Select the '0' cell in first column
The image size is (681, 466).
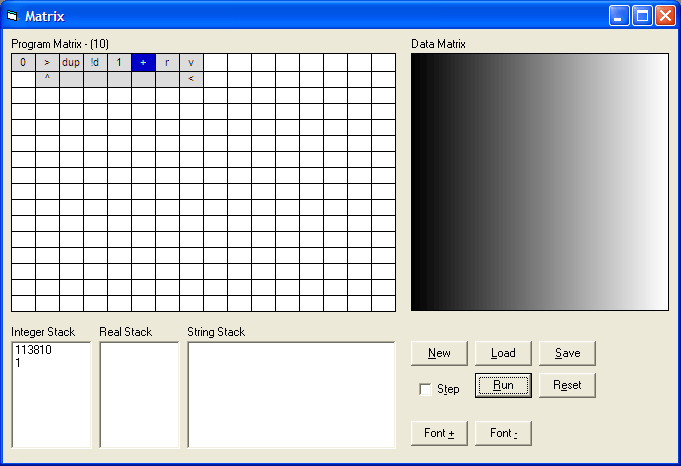[x=23, y=62]
